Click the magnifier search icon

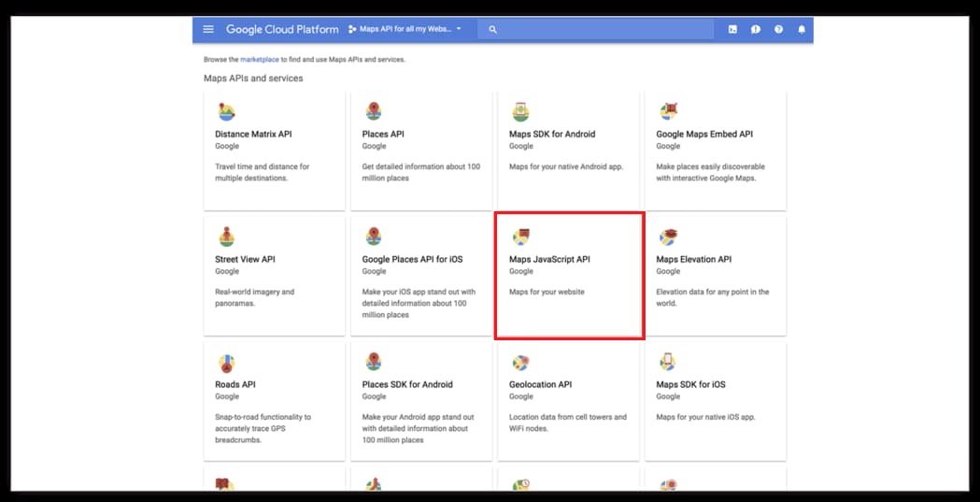pyautogui.click(x=492, y=29)
